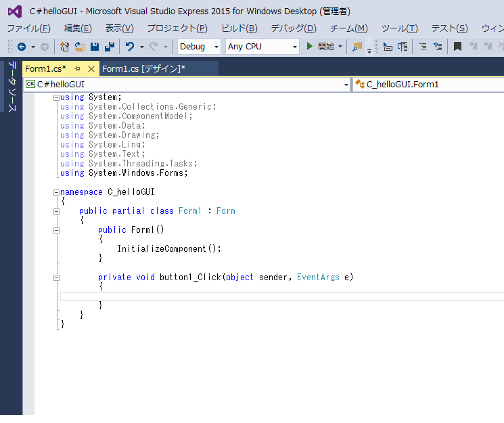Click the find in files toolbar icon
Image resolution: width=504 pixels, height=423 pixels.
point(357,47)
